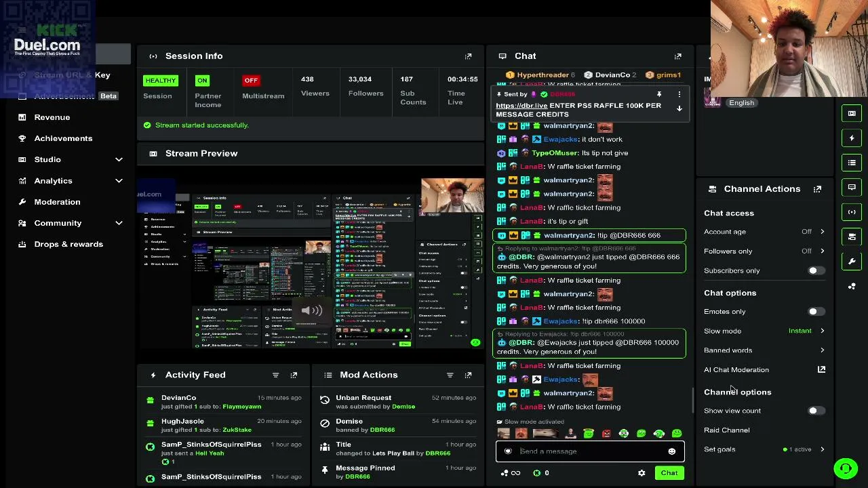Click the pin icon on pinned message
The width and height of the screenshot is (868, 488).
click(x=658, y=94)
